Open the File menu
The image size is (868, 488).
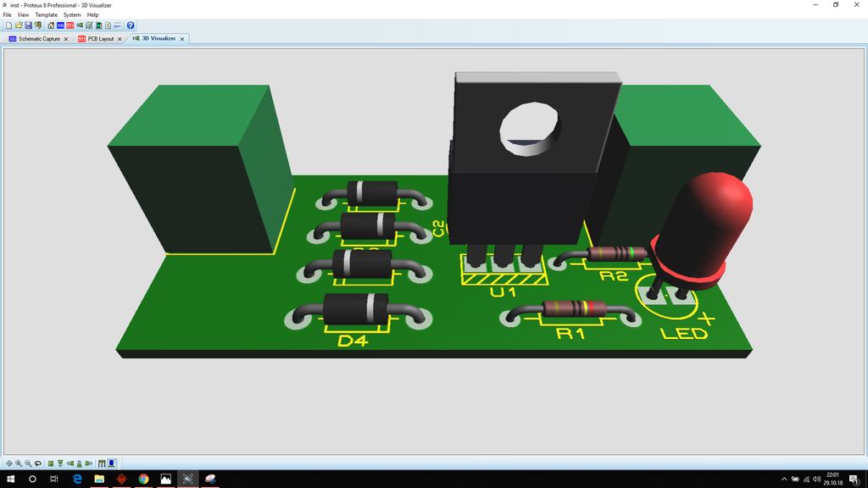click(7, 15)
